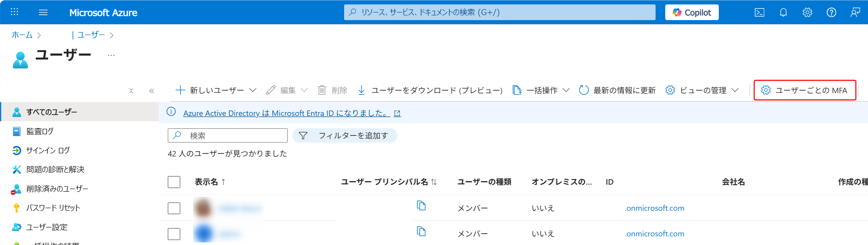Collapse the sidebar with double chevron
This screenshot has height=245, width=868.
click(152, 91)
